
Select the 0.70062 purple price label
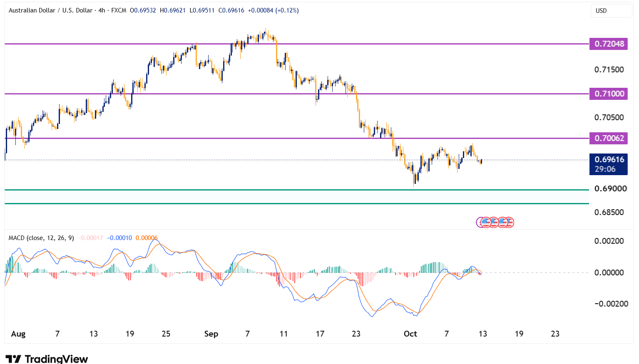click(609, 138)
